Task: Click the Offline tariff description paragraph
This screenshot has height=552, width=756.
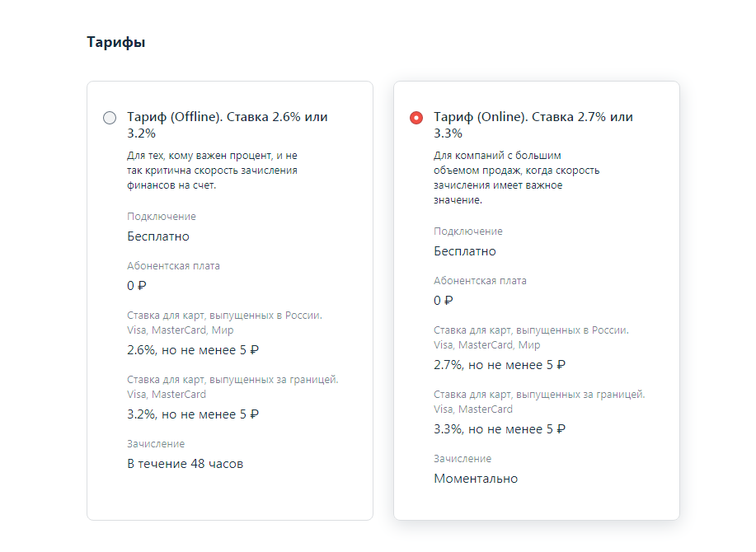Action: tap(212, 171)
